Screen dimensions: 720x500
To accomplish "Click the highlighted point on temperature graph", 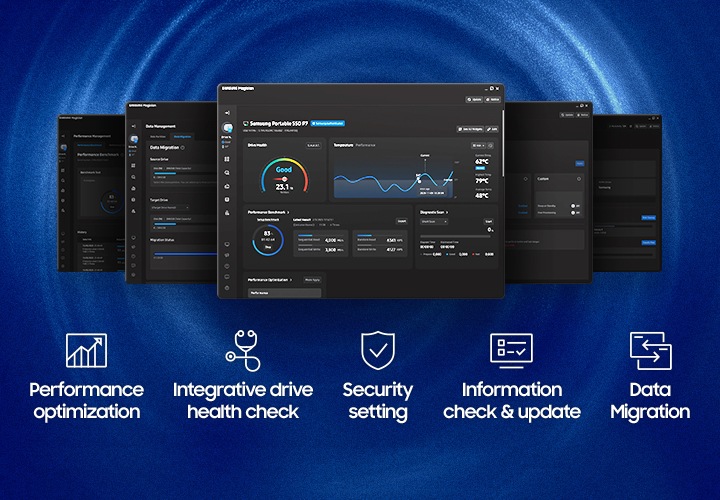I will coord(419,180).
